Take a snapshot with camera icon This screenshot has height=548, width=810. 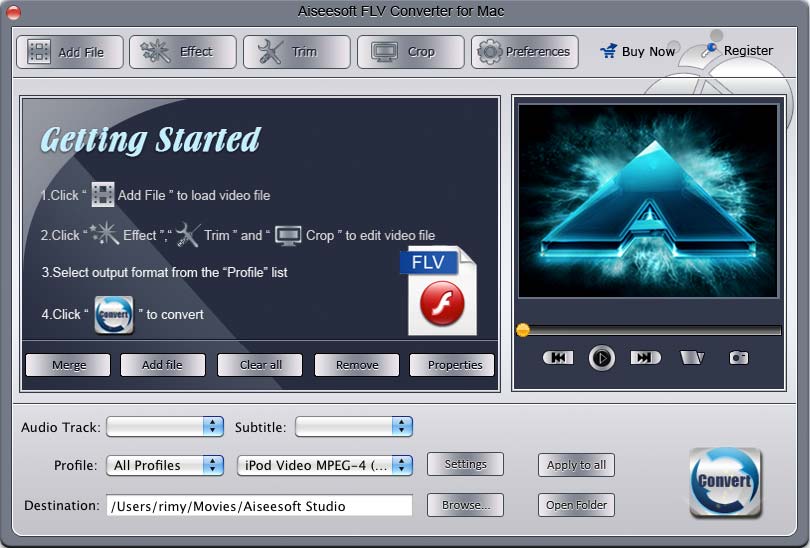739,357
